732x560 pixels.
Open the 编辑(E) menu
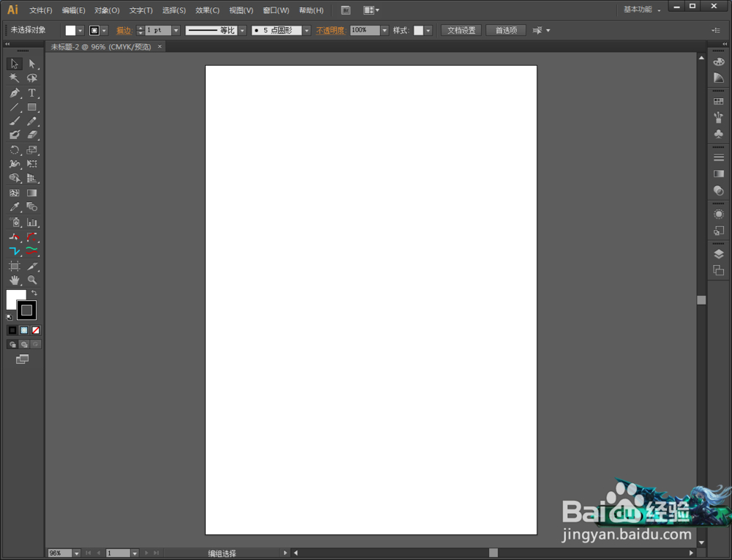pos(73,10)
